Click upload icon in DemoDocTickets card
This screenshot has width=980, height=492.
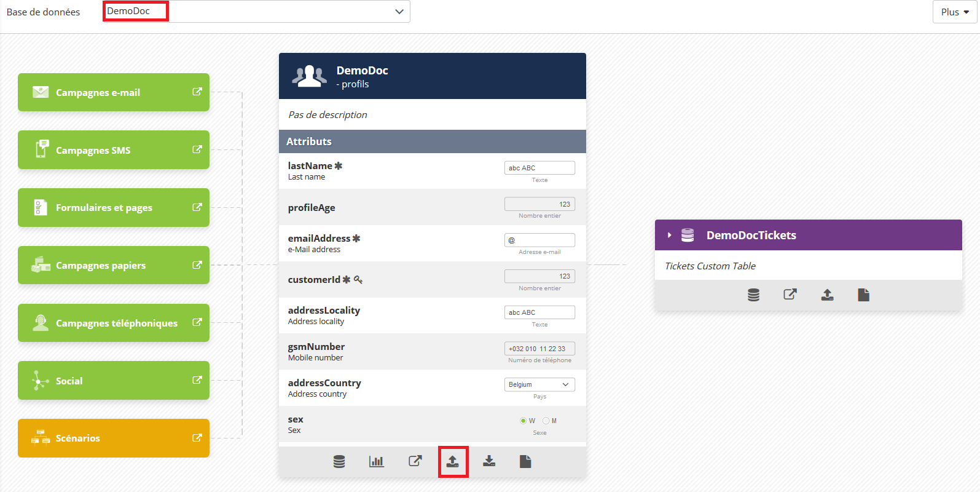tap(828, 295)
